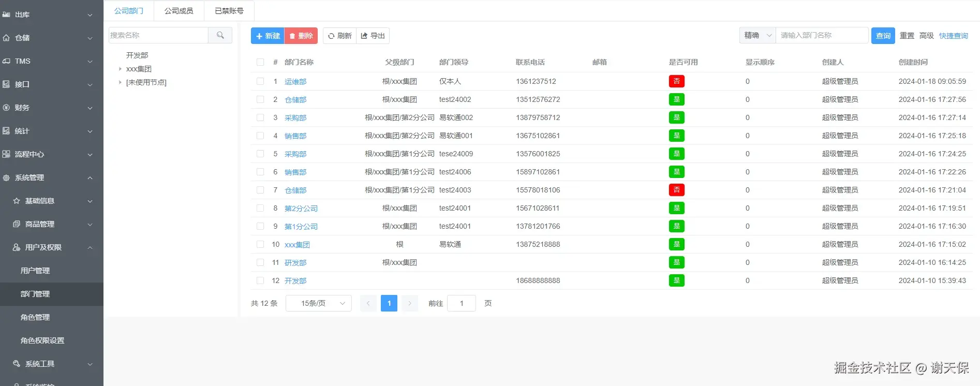Click the red 否 badge in row 7
Viewport: 980px width, 386px height.
point(676,190)
